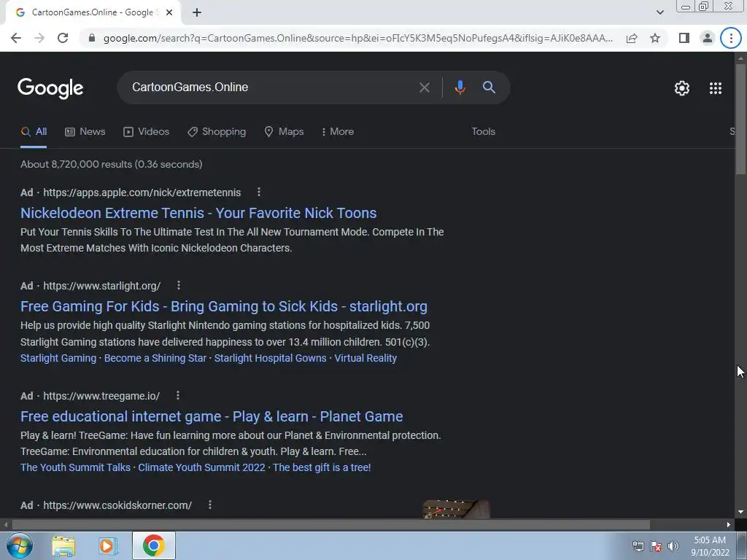747x560 pixels.
Task: Open options for the treegame.io ad
Action: point(178,395)
